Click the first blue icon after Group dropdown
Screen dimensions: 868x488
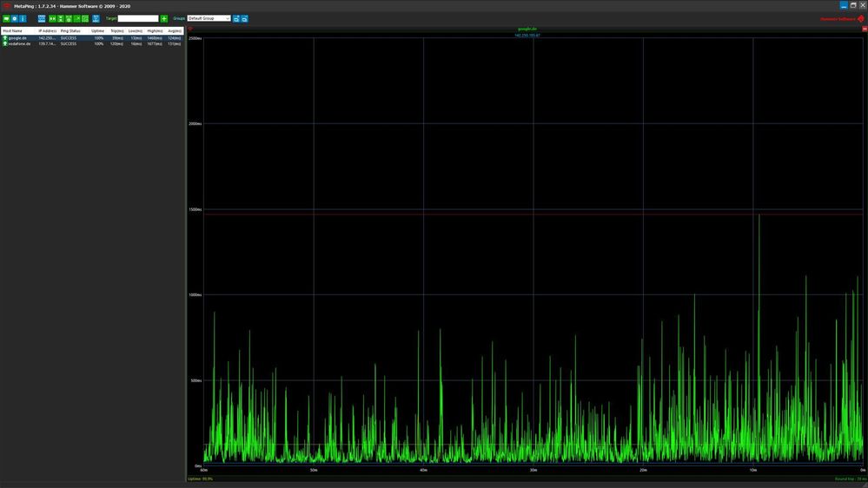(236, 18)
